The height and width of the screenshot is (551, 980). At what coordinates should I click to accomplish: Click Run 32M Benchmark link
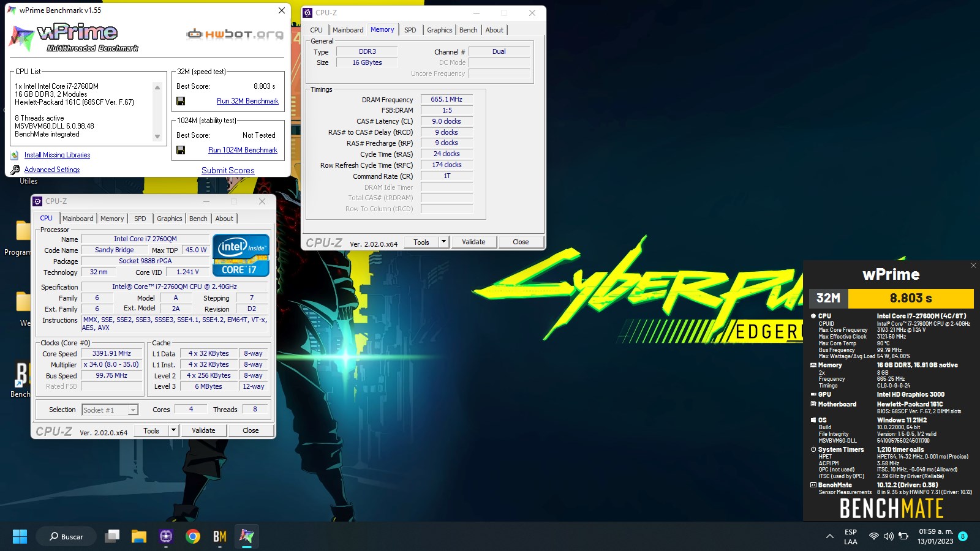click(247, 101)
